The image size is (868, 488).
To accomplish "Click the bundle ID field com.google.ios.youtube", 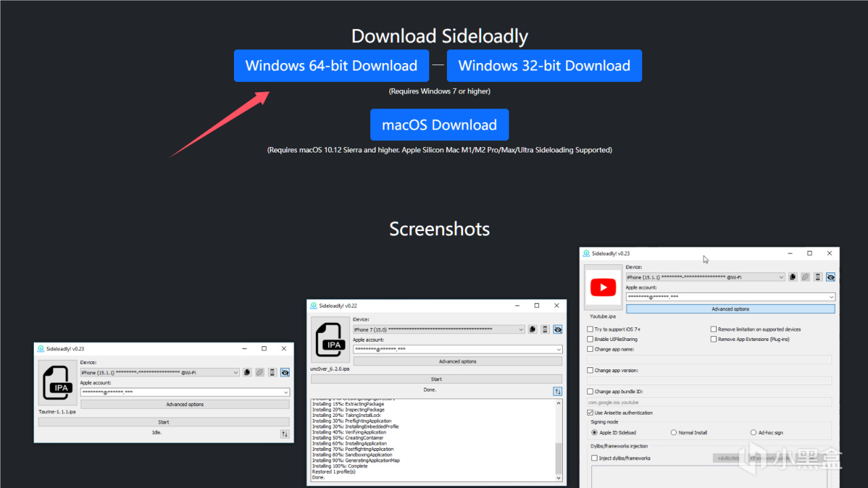I will pos(709,402).
